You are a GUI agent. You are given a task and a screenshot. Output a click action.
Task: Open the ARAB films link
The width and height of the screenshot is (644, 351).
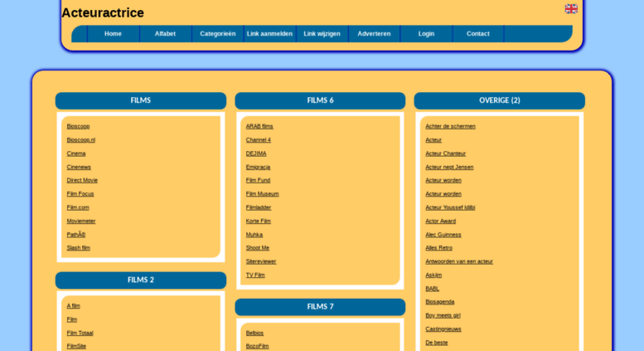point(259,126)
